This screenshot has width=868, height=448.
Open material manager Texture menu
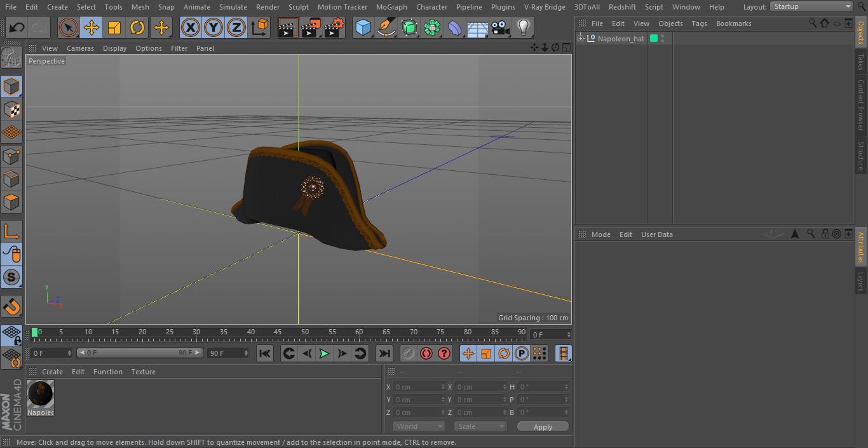pyautogui.click(x=143, y=372)
